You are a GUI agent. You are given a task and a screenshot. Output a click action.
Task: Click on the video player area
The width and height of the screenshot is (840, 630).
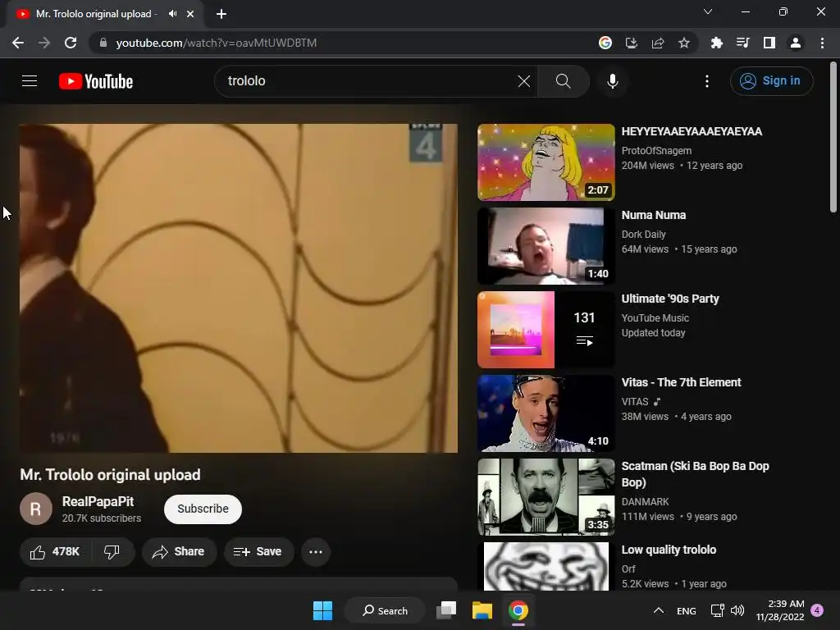[x=239, y=288]
